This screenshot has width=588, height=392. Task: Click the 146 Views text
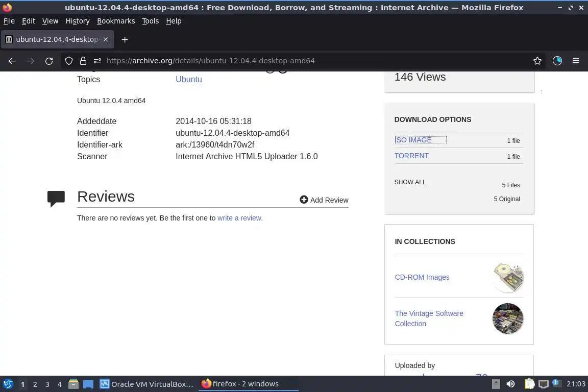[420, 77]
